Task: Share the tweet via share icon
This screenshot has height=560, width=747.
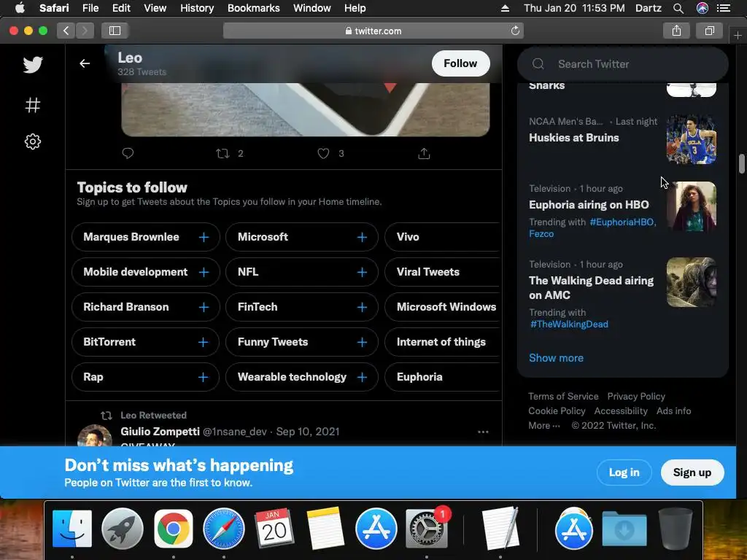Action: point(424,153)
